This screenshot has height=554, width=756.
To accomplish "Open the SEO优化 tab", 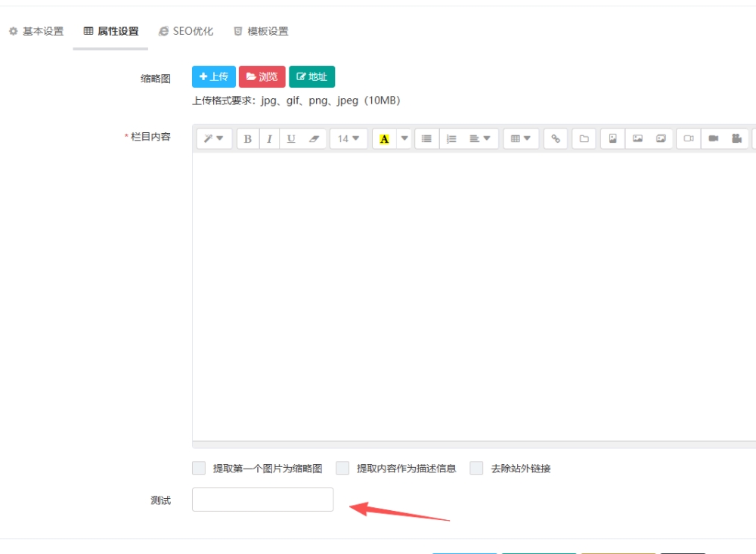I will (x=186, y=32).
